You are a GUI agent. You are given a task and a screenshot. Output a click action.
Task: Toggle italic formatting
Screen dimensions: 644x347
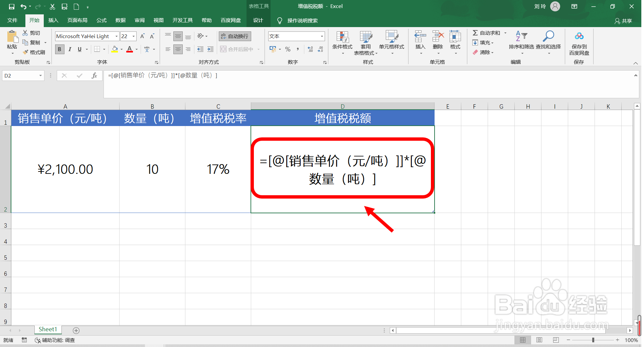point(70,49)
